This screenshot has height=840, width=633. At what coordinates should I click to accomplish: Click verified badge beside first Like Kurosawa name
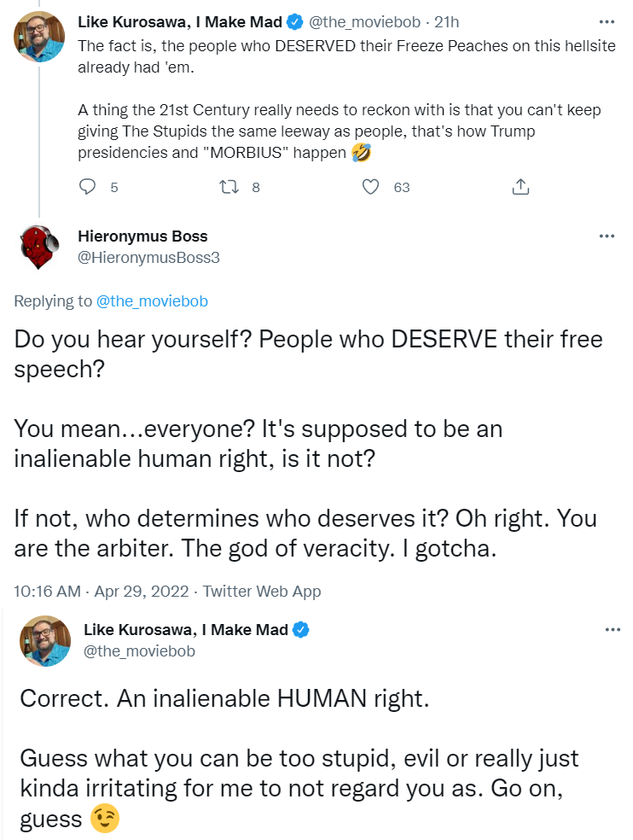tap(295, 22)
